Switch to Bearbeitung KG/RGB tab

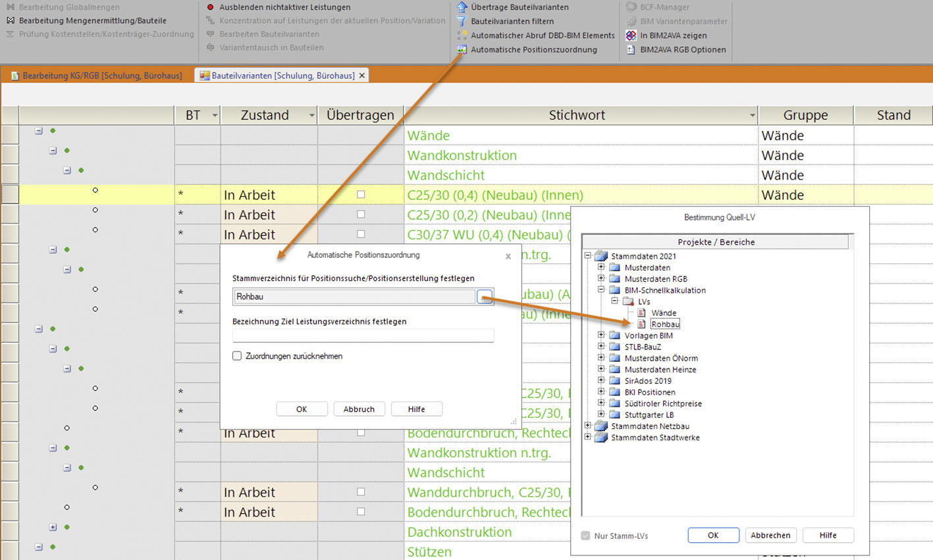tap(96, 76)
